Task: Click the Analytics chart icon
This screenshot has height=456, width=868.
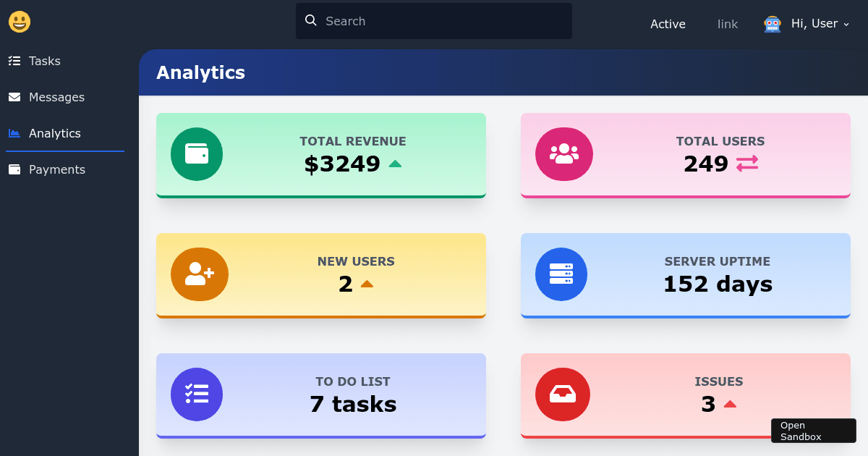Action: (x=14, y=133)
